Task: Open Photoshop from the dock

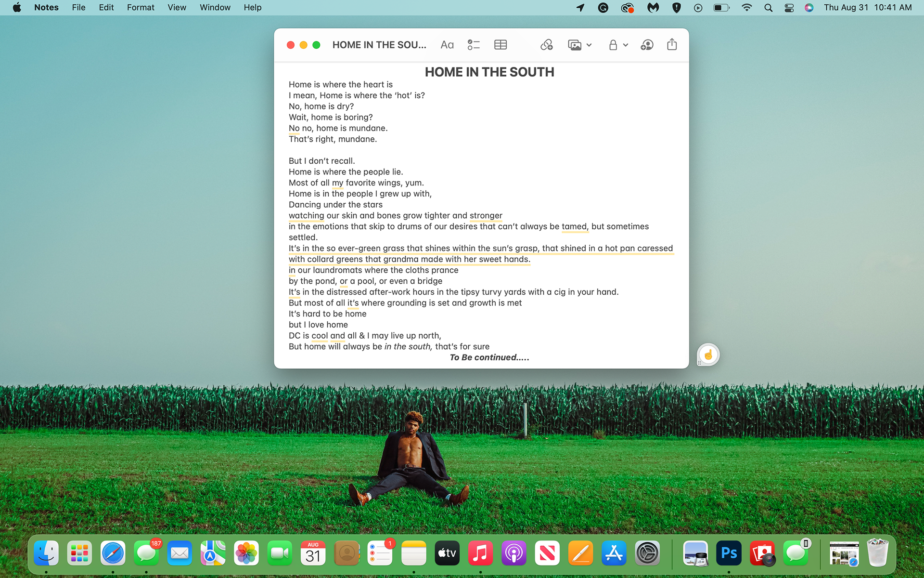Action: pyautogui.click(x=729, y=553)
